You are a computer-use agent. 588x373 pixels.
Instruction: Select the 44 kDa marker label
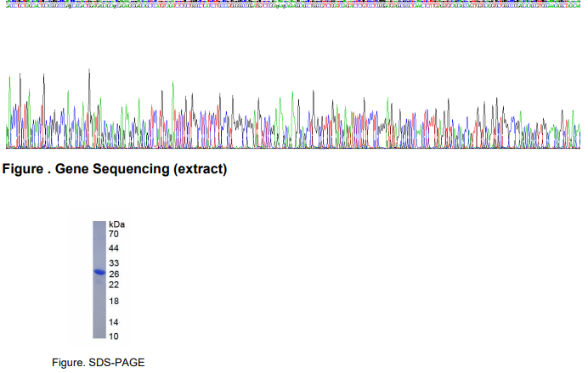point(114,248)
